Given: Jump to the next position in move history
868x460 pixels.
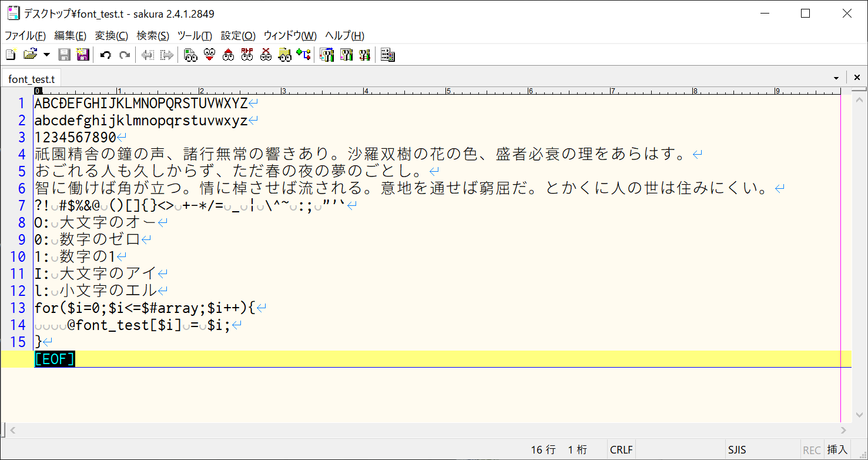Looking at the screenshot, I should 167,55.
